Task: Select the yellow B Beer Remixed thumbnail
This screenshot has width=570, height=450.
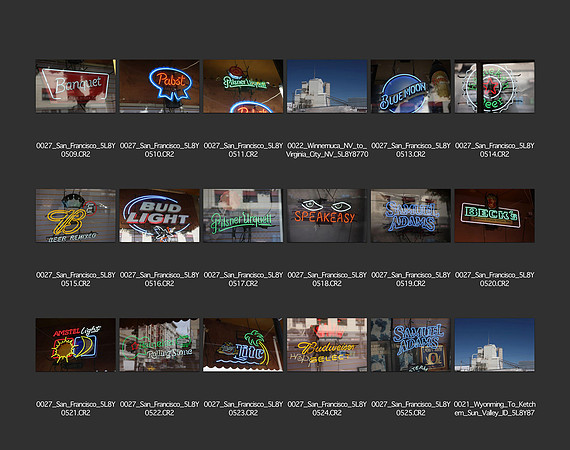Action: tap(76, 216)
